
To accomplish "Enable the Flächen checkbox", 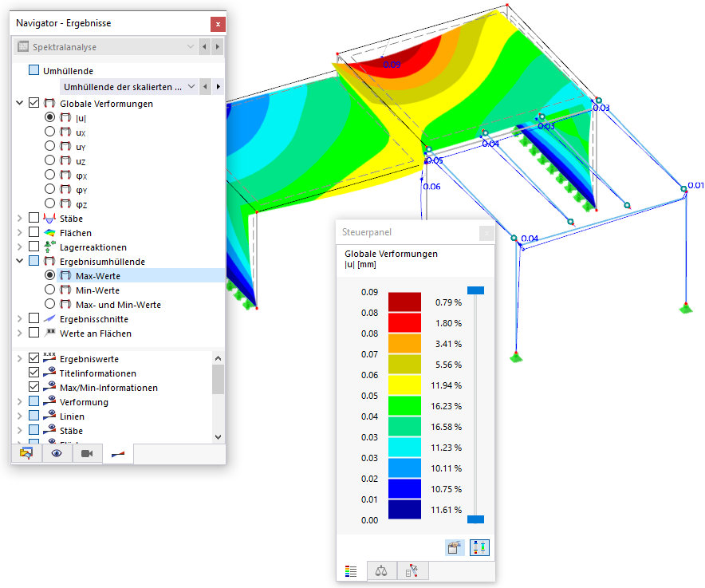I will point(33,232).
